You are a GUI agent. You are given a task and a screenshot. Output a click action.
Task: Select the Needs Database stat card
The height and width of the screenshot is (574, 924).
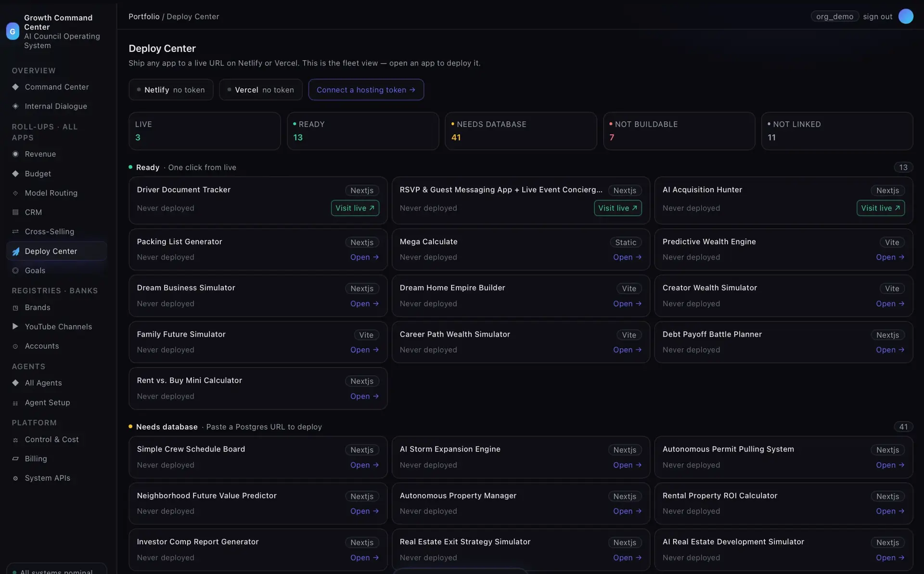[521, 131]
